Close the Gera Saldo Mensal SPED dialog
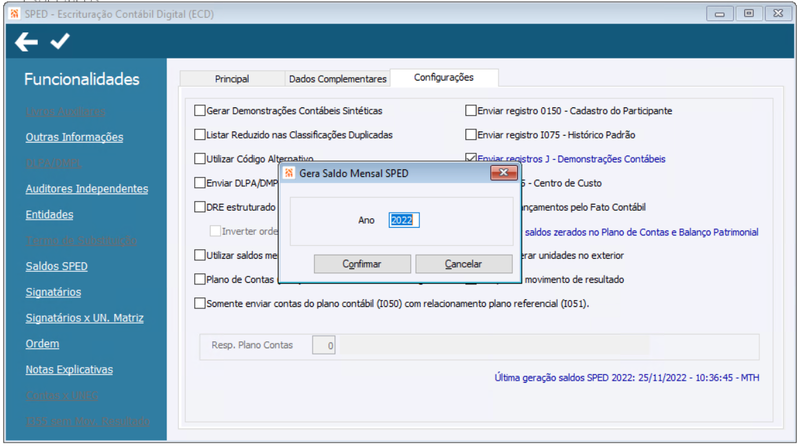 [x=504, y=172]
